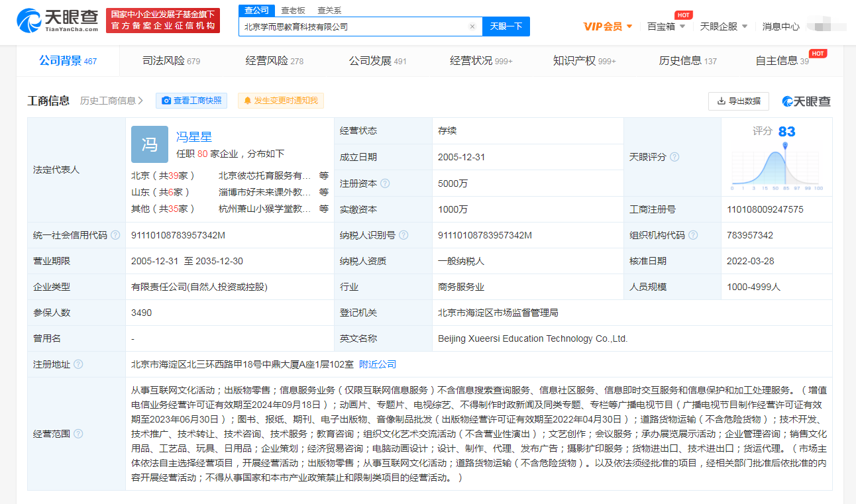Click the 淄博市好未来课外教... company link
Screen dimensions: 856x504
pyautogui.click(x=265, y=192)
